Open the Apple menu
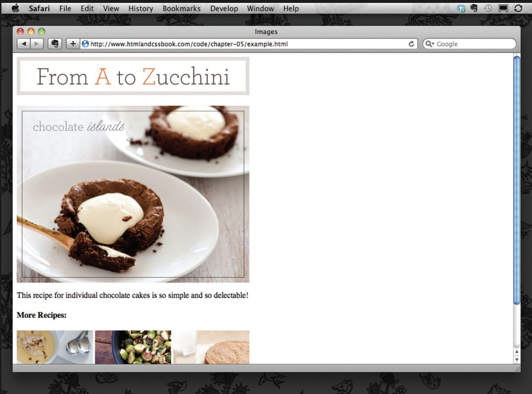This screenshot has height=394, width=532. (15, 8)
